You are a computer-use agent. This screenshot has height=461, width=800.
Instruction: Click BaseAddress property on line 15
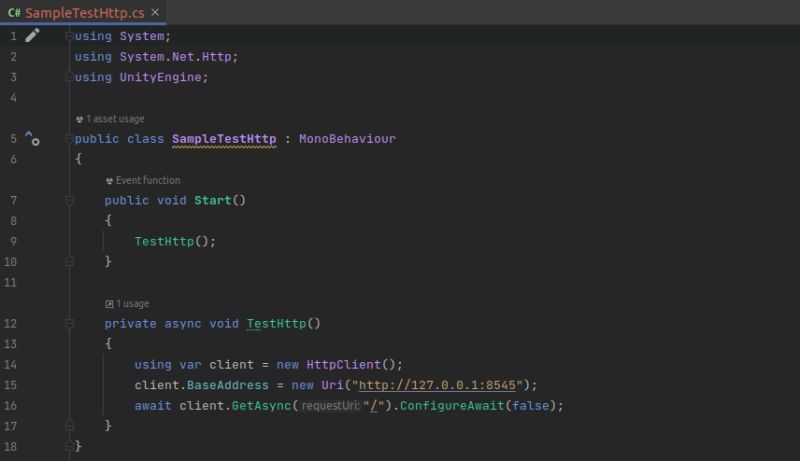pos(228,385)
